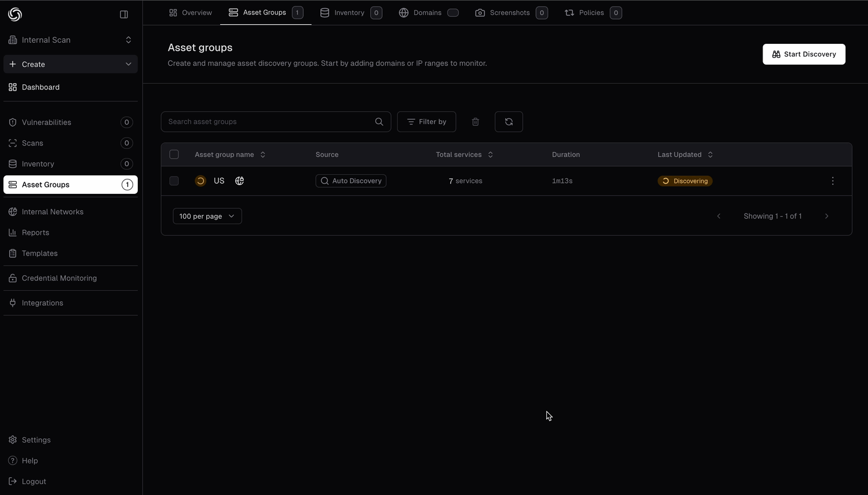The width and height of the screenshot is (868, 495).
Task: Click the Duration column header
Action: point(566,155)
